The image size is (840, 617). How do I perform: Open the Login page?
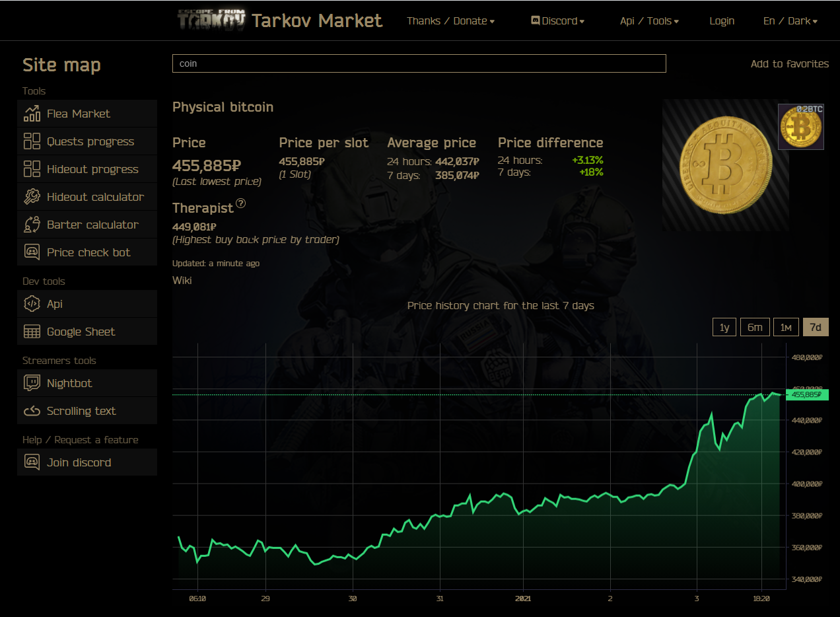pos(722,20)
